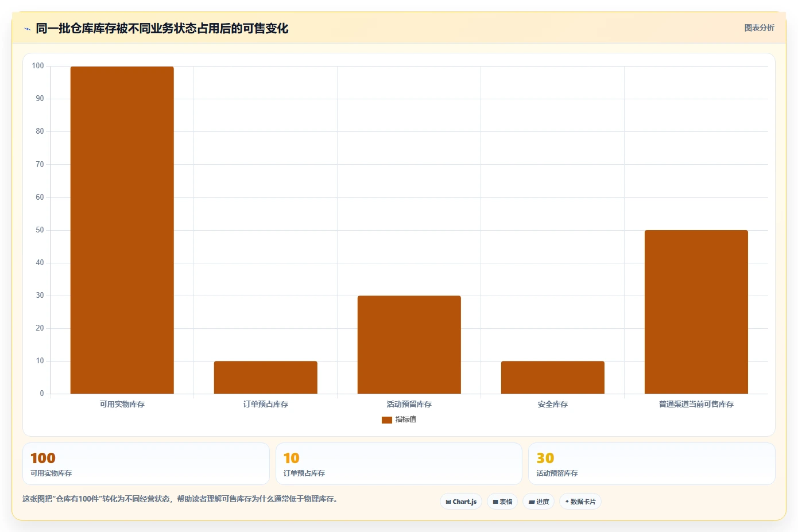Click the 可用实物库存 x-axis label
798x532 pixels.
coord(122,405)
